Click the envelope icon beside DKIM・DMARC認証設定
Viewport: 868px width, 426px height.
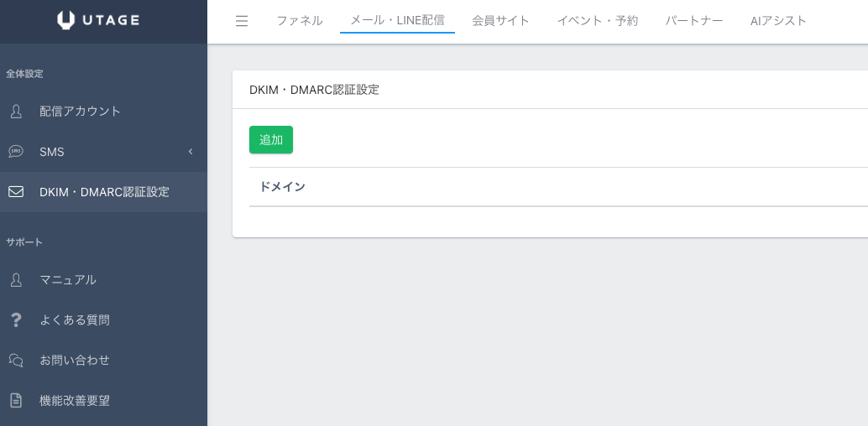pyautogui.click(x=16, y=192)
